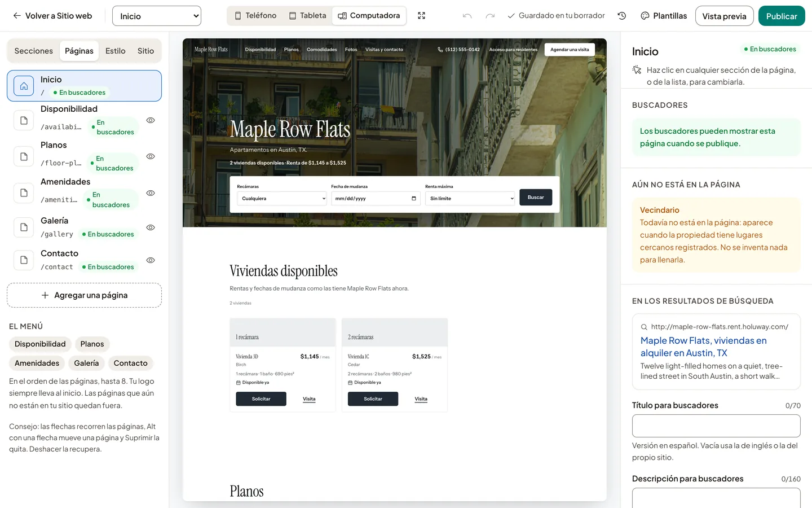Go back via Volver a Sitio web
The image size is (812, 508).
[x=52, y=16]
